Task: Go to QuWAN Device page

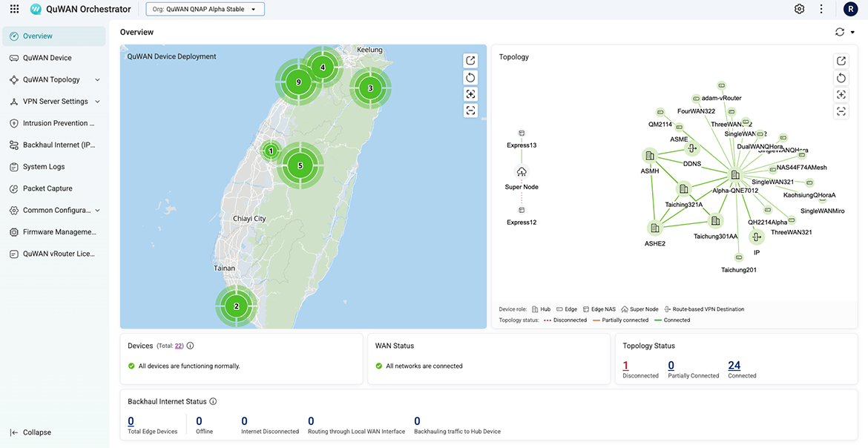Action: pos(47,58)
